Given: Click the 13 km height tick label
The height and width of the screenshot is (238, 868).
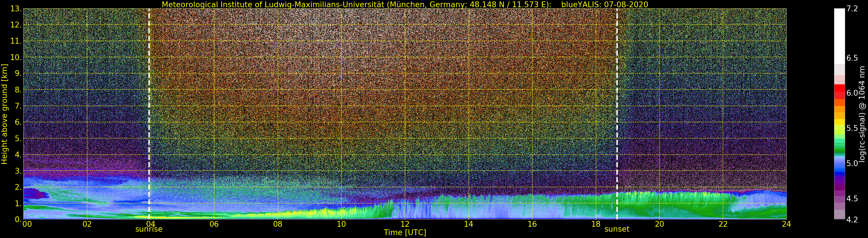Looking at the screenshot, I should (x=16, y=9).
